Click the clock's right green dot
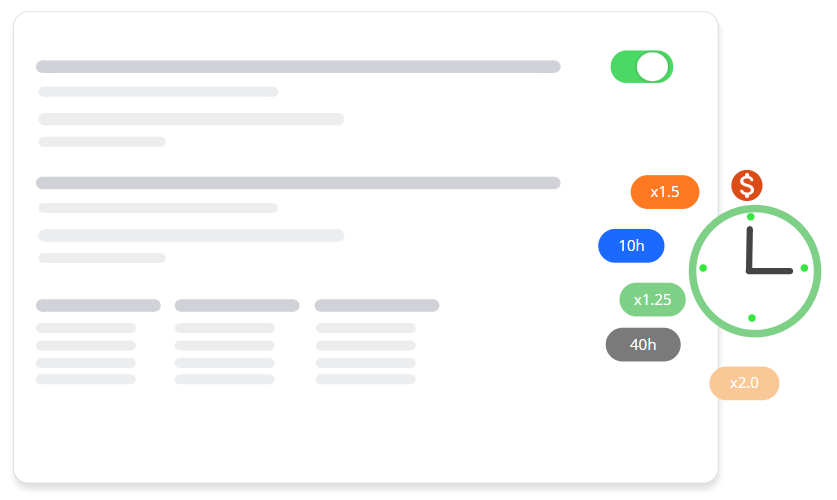The height and width of the screenshot is (500, 837). (804, 268)
